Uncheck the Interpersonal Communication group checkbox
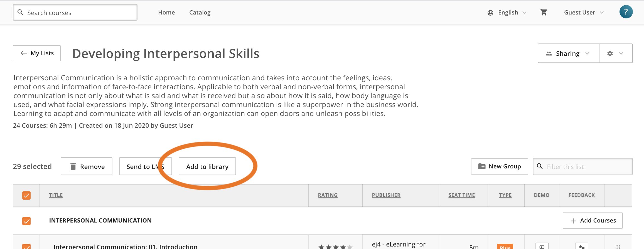Image resolution: width=644 pixels, height=249 pixels. pyautogui.click(x=26, y=221)
